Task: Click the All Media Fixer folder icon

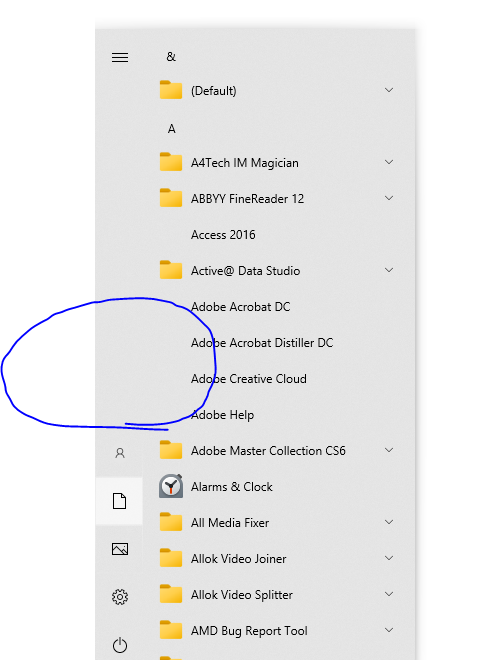Action: [x=171, y=522]
